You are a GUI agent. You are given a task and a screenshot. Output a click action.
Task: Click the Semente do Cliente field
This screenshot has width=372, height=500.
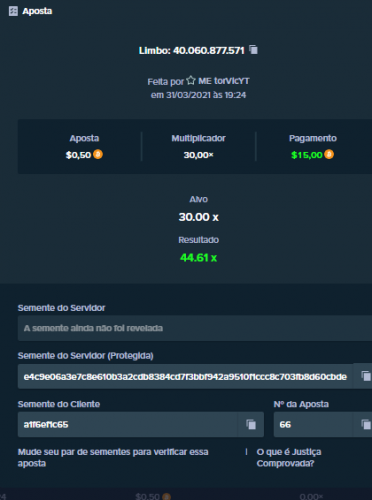(x=128, y=424)
